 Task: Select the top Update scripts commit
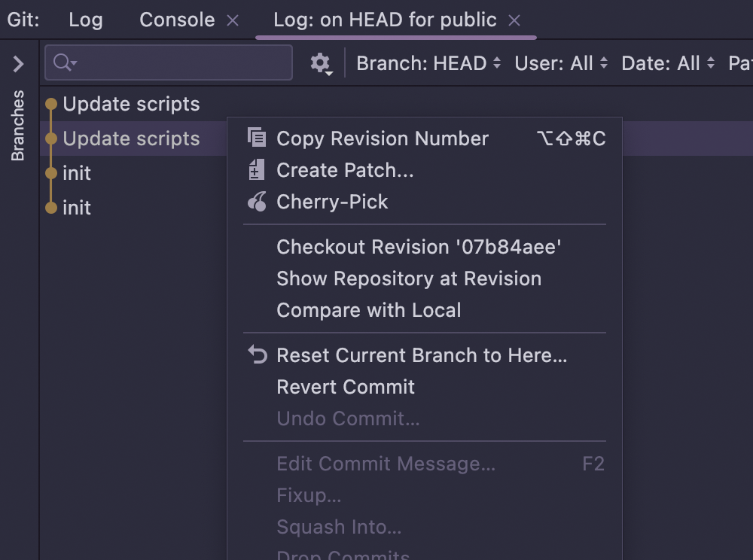pyautogui.click(x=132, y=104)
